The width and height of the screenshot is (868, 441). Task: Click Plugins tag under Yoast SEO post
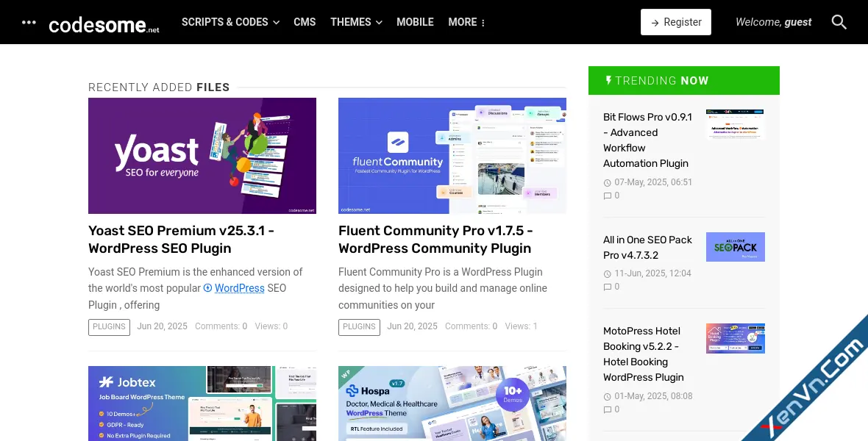click(x=109, y=327)
